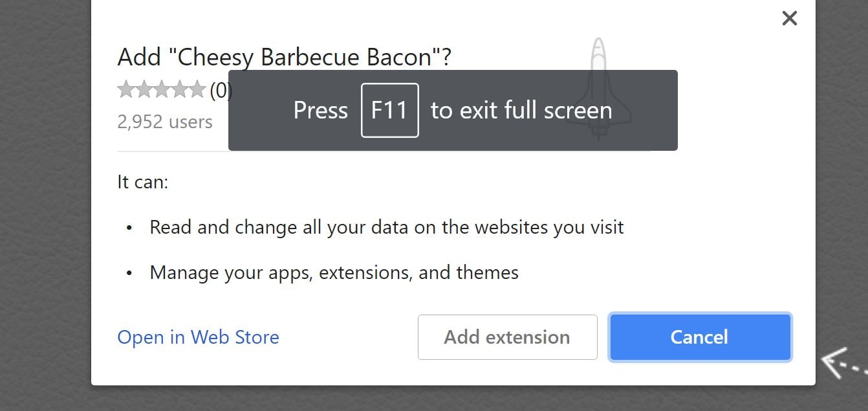Click the "to exit full screen" notice text
The height and width of the screenshot is (411, 868).
pos(521,110)
